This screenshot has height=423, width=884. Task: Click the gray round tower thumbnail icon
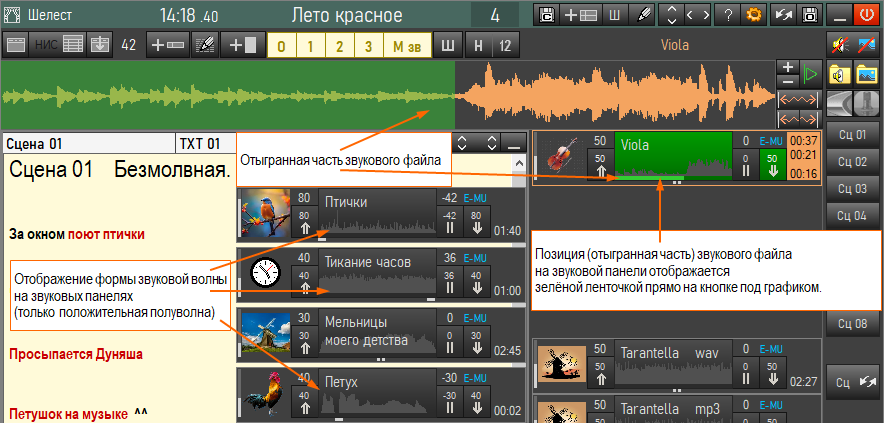pos(867,102)
